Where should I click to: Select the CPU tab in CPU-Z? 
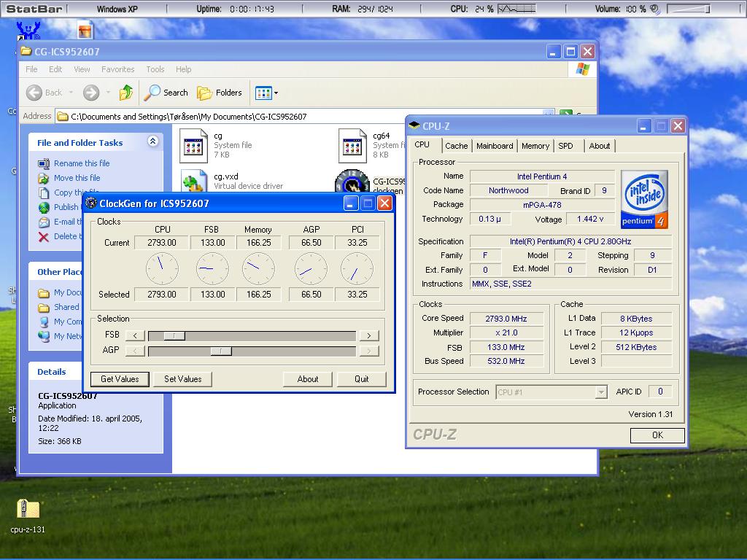point(422,144)
